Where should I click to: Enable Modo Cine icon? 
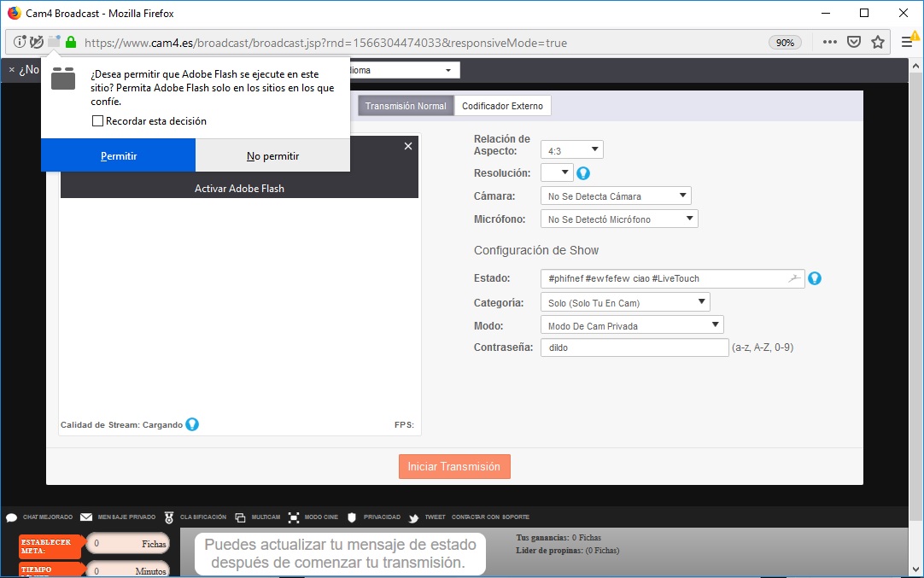[294, 517]
